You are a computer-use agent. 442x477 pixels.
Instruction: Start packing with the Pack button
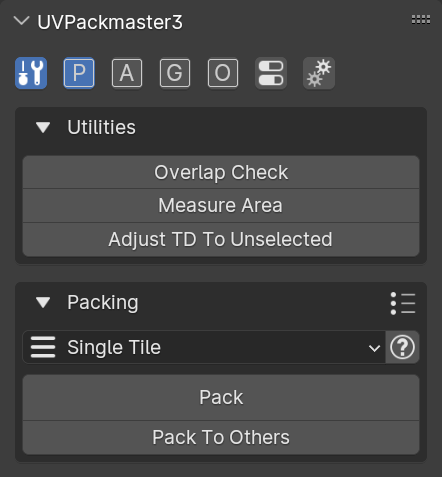tap(221, 397)
